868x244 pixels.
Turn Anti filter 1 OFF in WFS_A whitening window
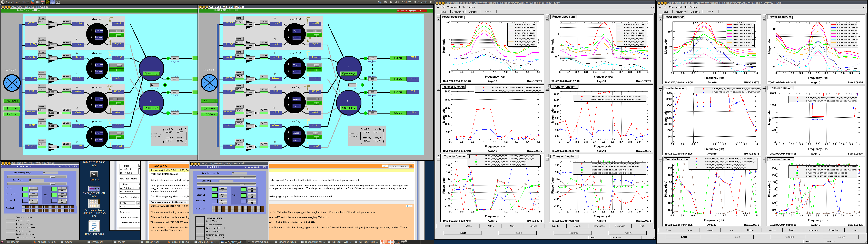62,188
